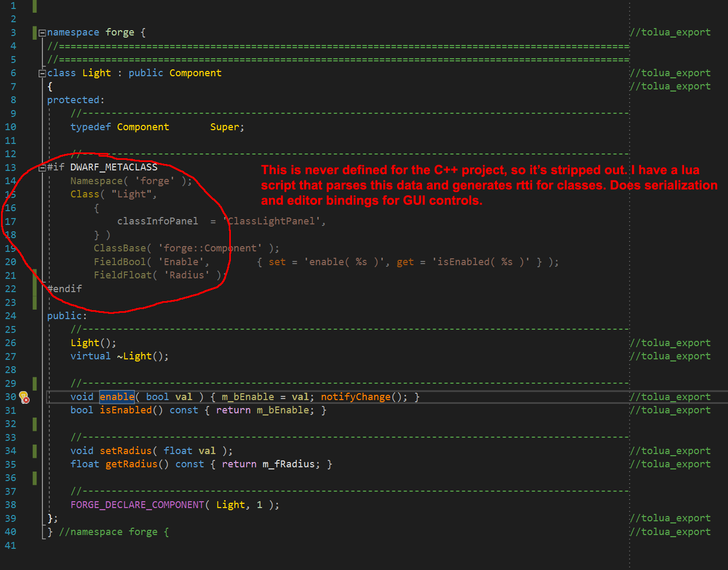Screen dimensions: 728x570
Task: Click the highlighted 'enable' function name
Action: [x=117, y=397]
